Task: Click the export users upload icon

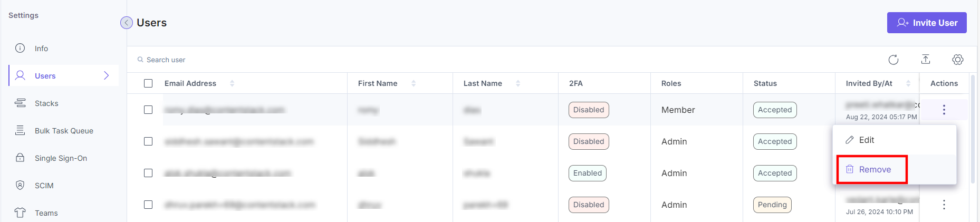Action: pos(926,60)
